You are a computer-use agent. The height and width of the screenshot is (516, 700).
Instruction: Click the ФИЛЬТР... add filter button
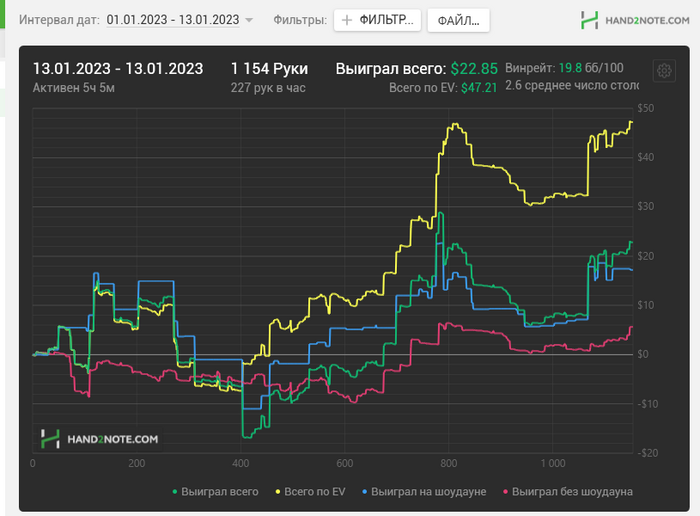click(377, 20)
